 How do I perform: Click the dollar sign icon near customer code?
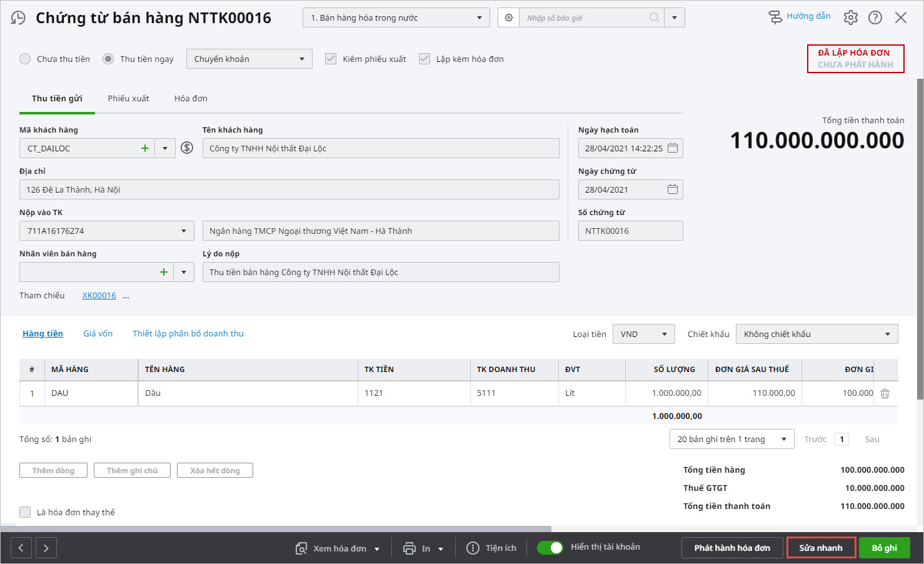pyautogui.click(x=187, y=148)
